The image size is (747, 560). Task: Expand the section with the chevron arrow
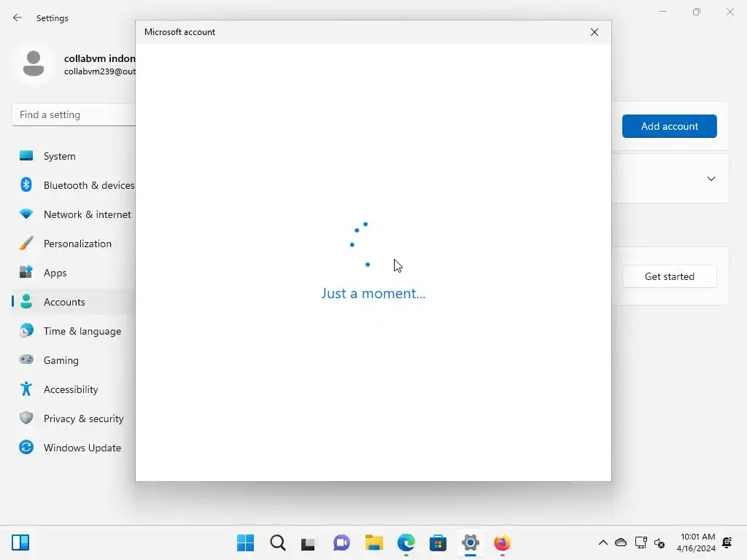point(711,179)
